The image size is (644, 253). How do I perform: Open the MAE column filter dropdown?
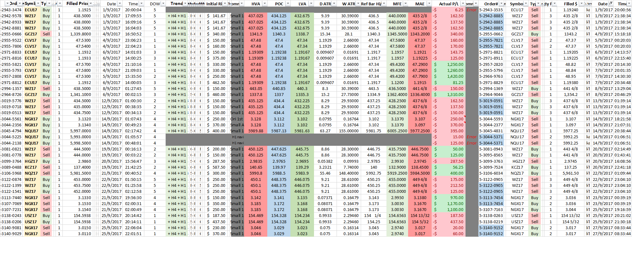click(429, 3)
